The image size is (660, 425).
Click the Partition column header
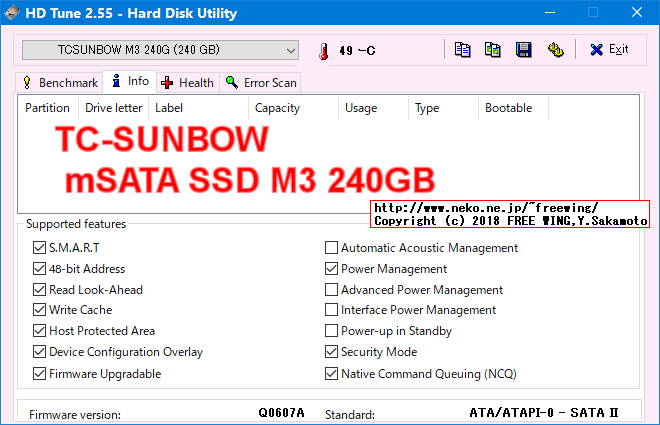click(48, 108)
